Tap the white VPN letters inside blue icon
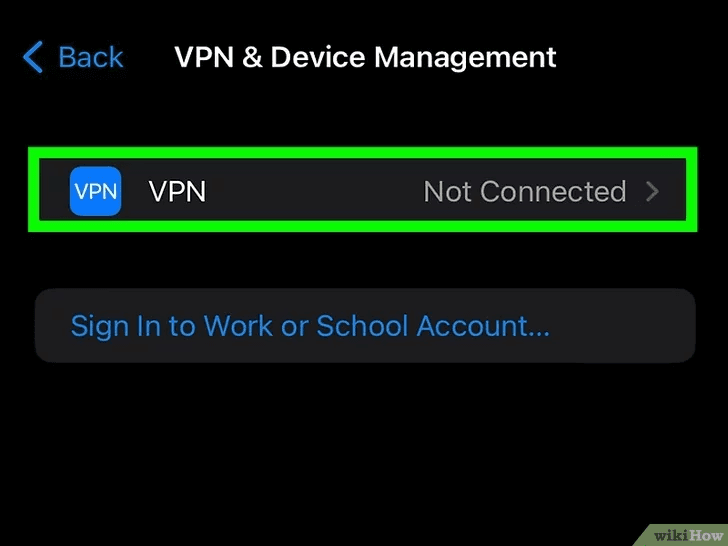The height and width of the screenshot is (546, 728). (x=96, y=191)
